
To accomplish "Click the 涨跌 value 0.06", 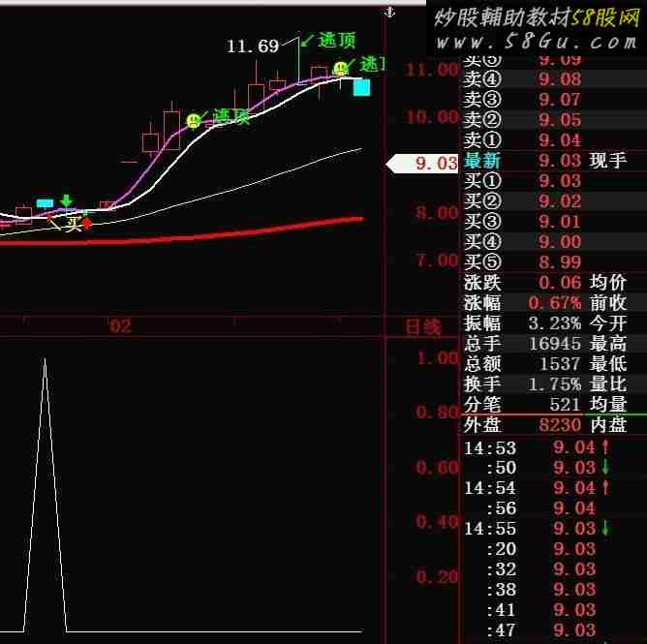I will pos(560,283).
